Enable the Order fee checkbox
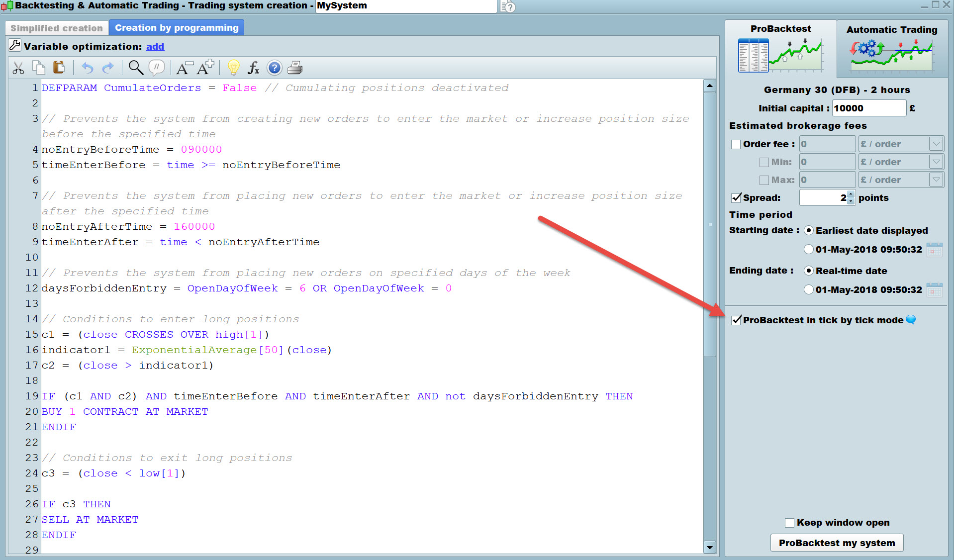The image size is (954, 560). [x=736, y=144]
